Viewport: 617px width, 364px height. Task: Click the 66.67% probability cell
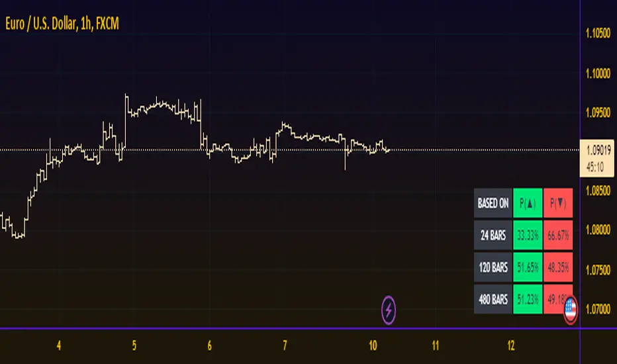coord(558,236)
